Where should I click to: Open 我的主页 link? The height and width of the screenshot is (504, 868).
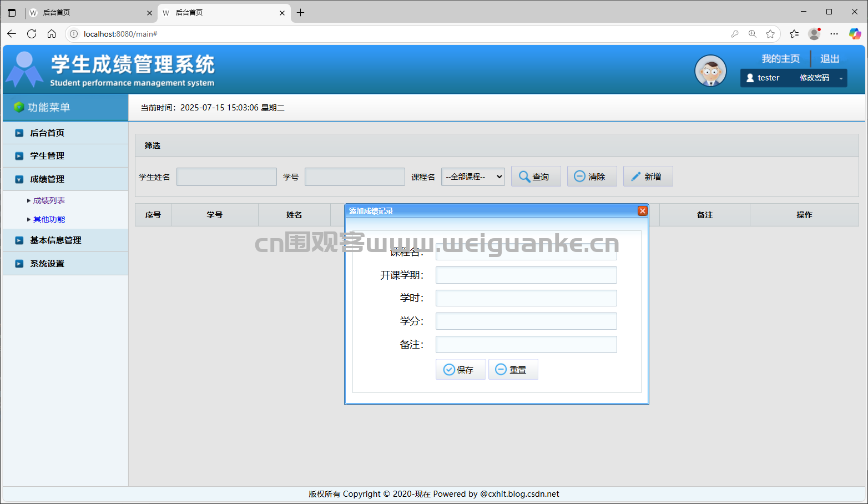tap(780, 59)
